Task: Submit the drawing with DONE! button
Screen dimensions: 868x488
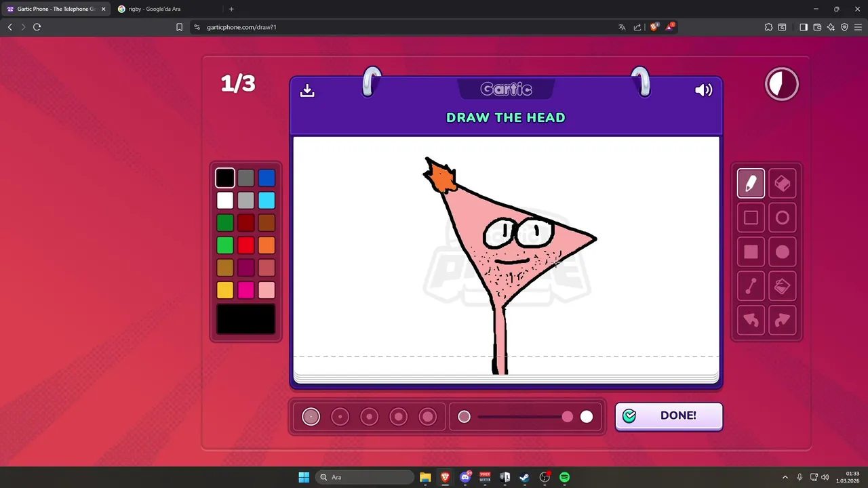Action: pos(669,416)
